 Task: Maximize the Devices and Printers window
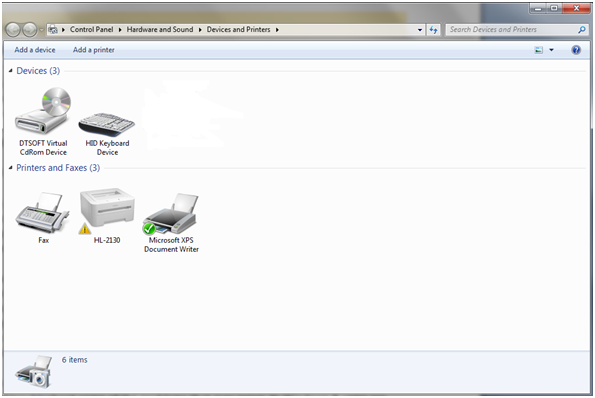(554, 8)
